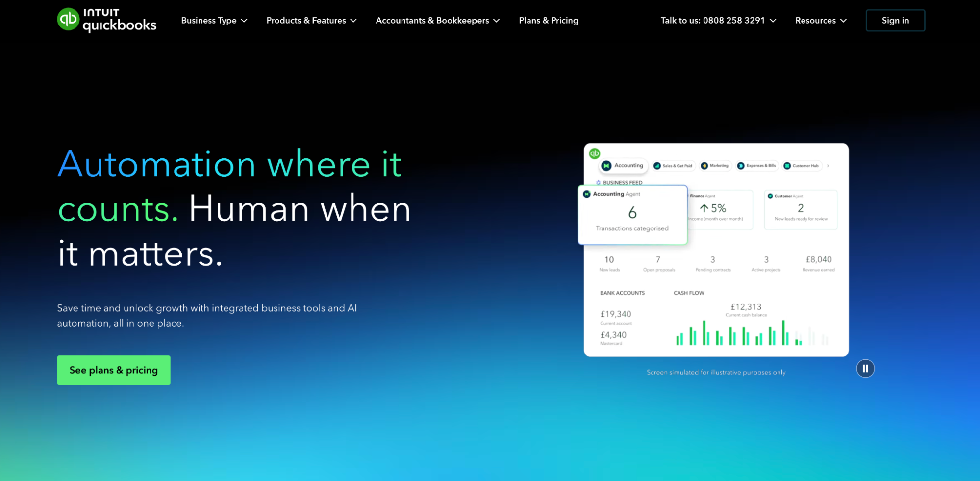
Task: Expand the Products & Features dropdown
Action: coord(311,21)
